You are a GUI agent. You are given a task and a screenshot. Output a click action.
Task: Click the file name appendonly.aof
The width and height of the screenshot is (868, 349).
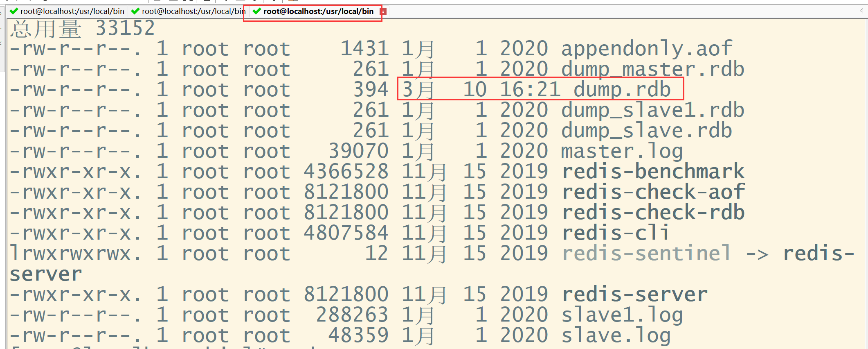tap(647, 49)
